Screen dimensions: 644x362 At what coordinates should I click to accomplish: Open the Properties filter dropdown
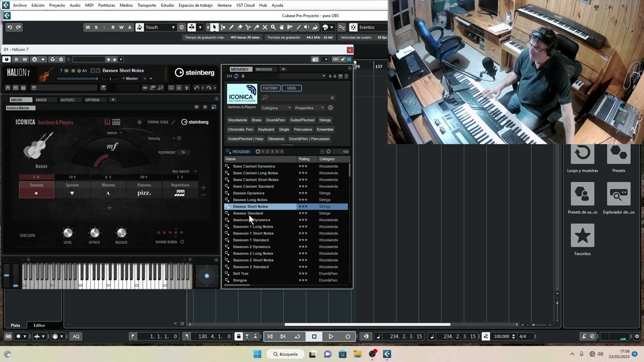309,108
